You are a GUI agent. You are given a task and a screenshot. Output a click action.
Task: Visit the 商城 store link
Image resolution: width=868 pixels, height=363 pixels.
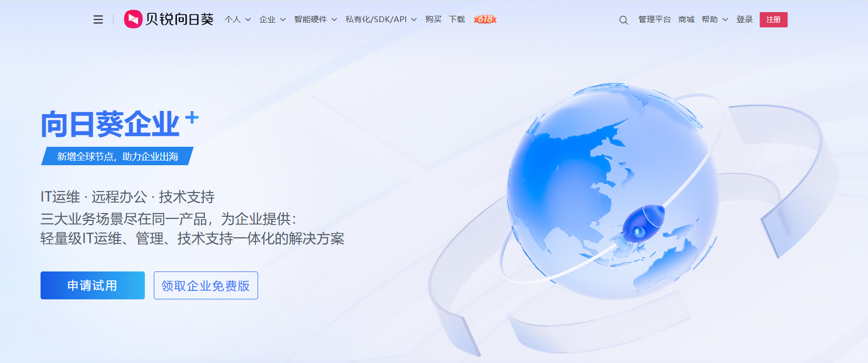(x=686, y=19)
